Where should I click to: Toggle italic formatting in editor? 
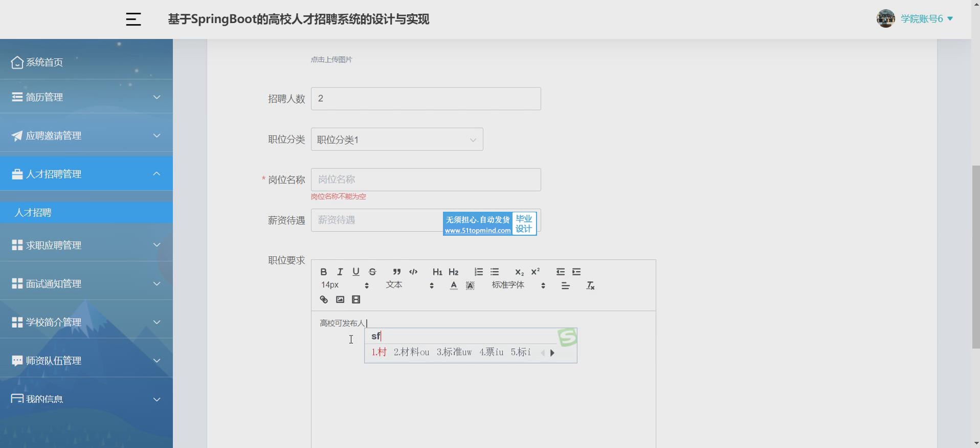(x=340, y=272)
